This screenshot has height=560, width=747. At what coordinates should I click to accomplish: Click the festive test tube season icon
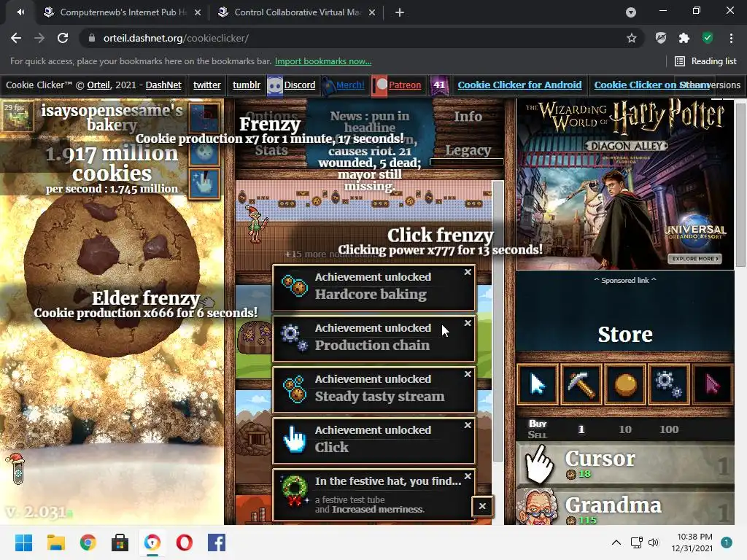pos(18,469)
